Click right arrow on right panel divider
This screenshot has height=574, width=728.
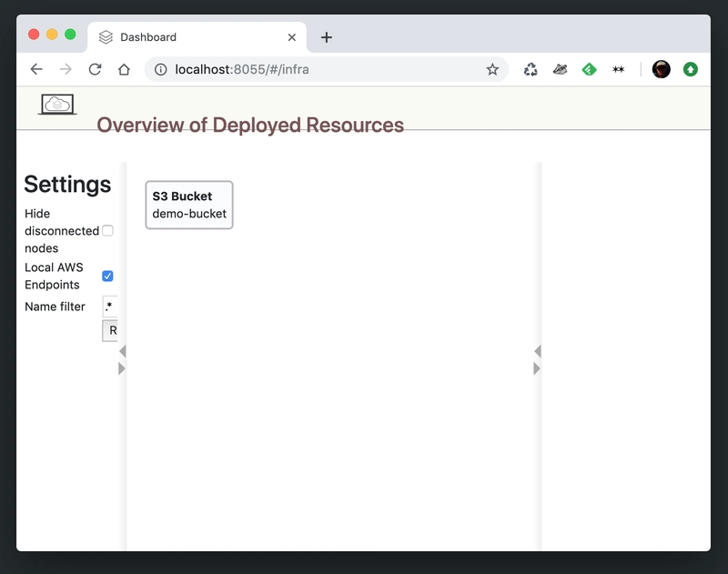(537, 369)
